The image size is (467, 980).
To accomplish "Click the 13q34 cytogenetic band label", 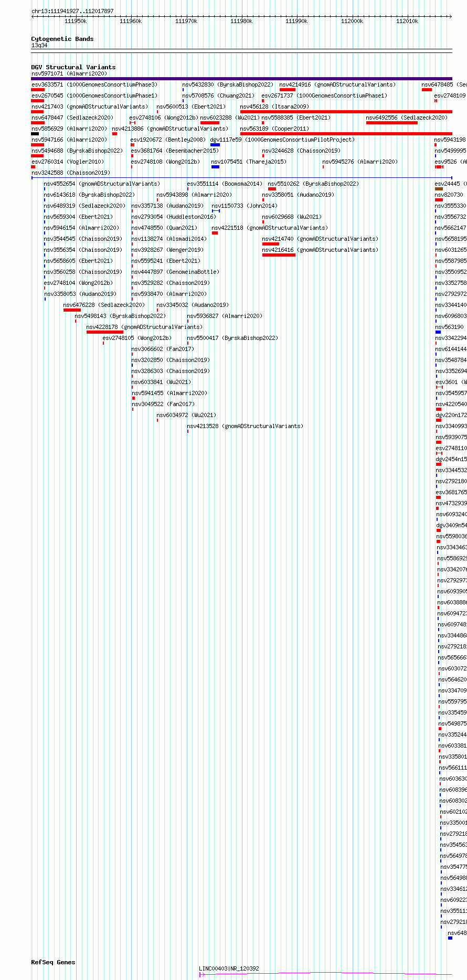I will click(39, 46).
